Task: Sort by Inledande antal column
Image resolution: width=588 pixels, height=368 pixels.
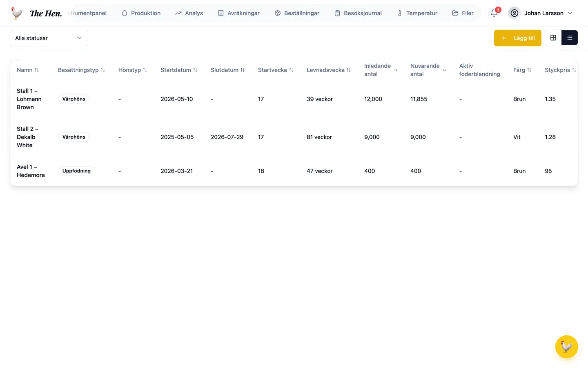Action: click(381, 70)
